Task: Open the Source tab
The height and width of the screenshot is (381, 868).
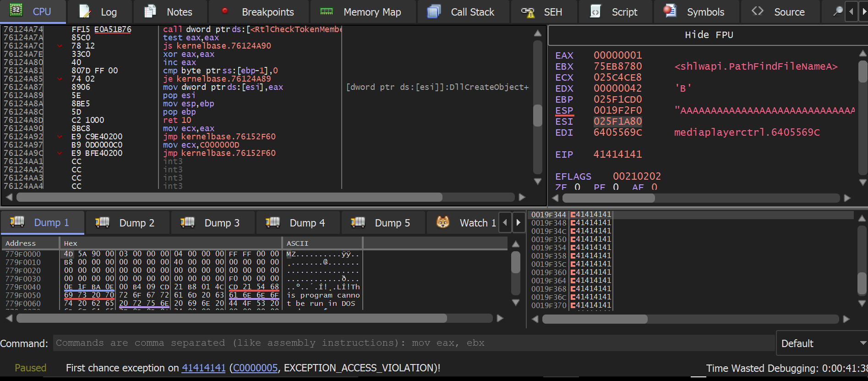Action: pyautogui.click(x=779, y=12)
